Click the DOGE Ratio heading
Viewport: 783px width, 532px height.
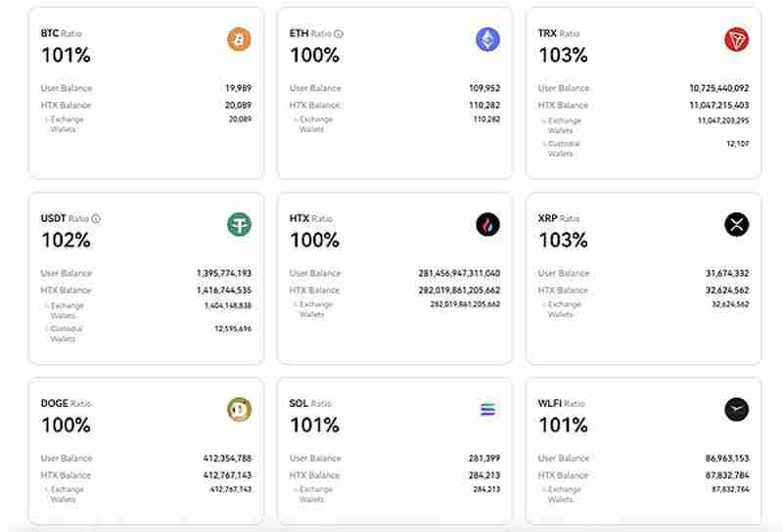click(66, 403)
